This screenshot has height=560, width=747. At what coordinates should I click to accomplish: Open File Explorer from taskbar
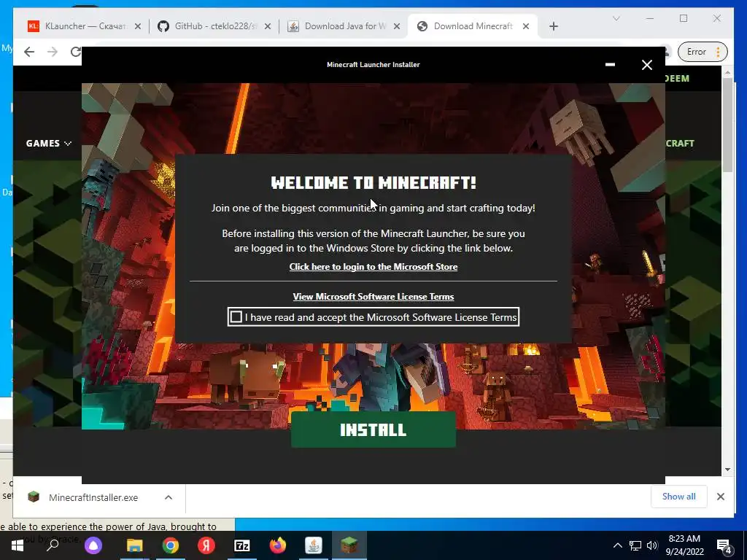(x=134, y=545)
